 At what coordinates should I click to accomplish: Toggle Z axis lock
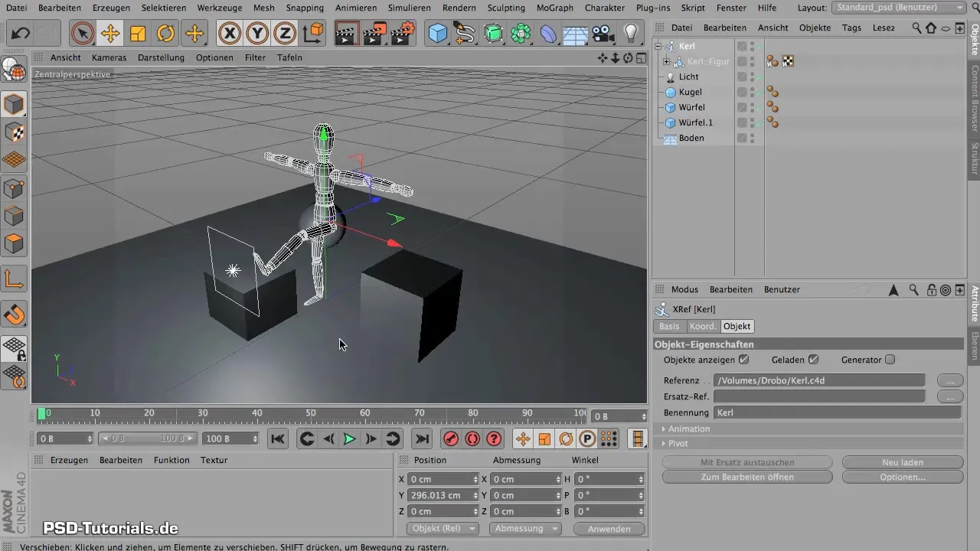coord(285,34)
